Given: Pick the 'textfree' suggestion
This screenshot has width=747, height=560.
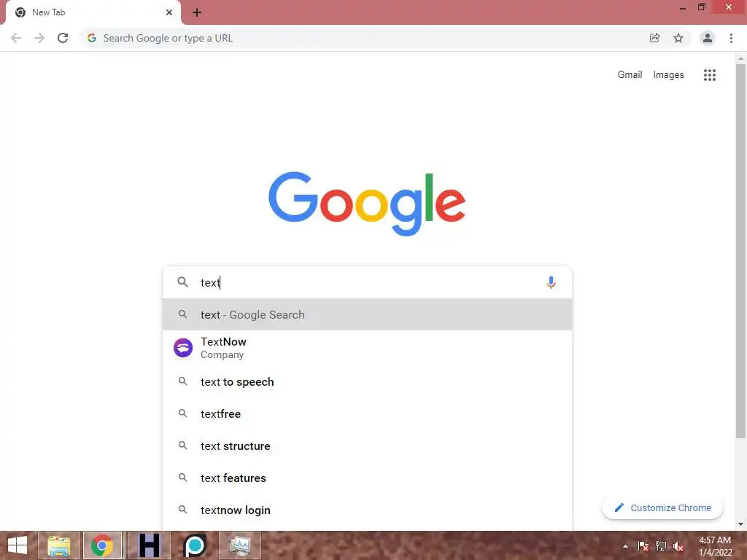Looking at the screenshot, I should tap(367, 414).
